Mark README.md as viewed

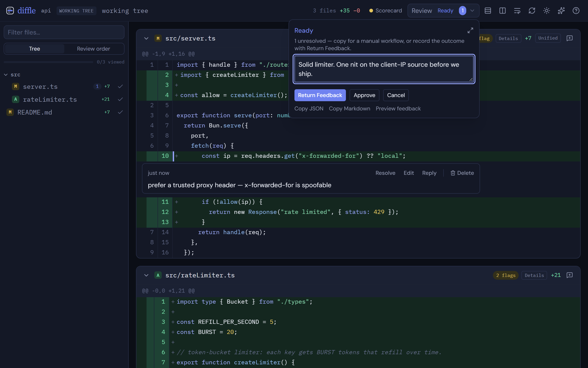tap(120, 112)
